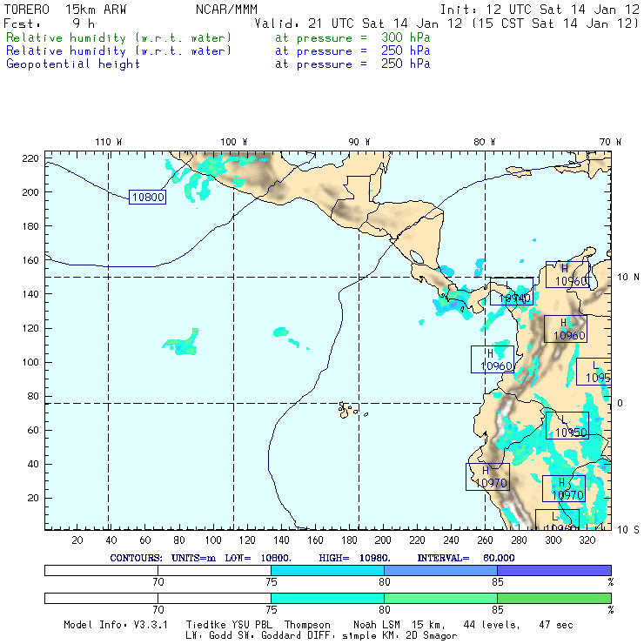This screenshot has height=644, width=644.
Task: Click the blue 80–85% segment of the upper colorbar
Action: 440,570
